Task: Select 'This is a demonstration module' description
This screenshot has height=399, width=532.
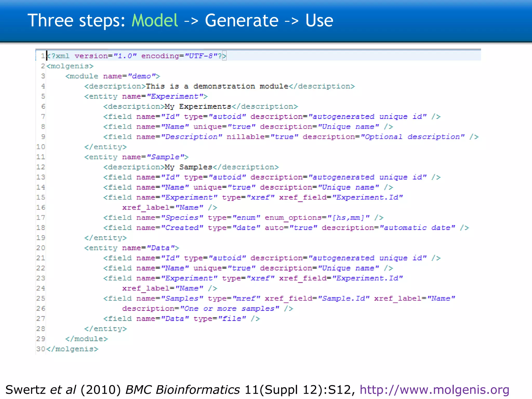Action: click(217, 86)
